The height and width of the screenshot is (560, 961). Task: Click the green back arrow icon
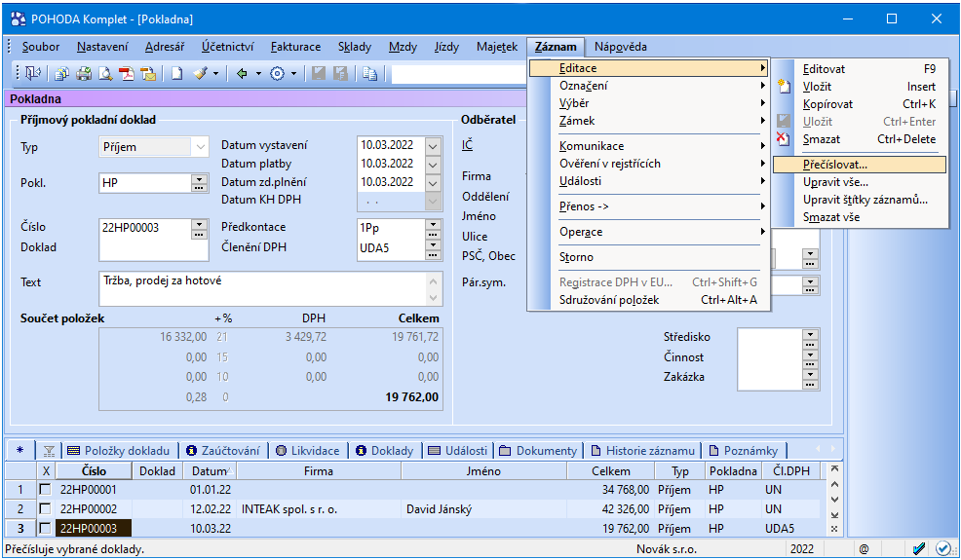(242, 74)
